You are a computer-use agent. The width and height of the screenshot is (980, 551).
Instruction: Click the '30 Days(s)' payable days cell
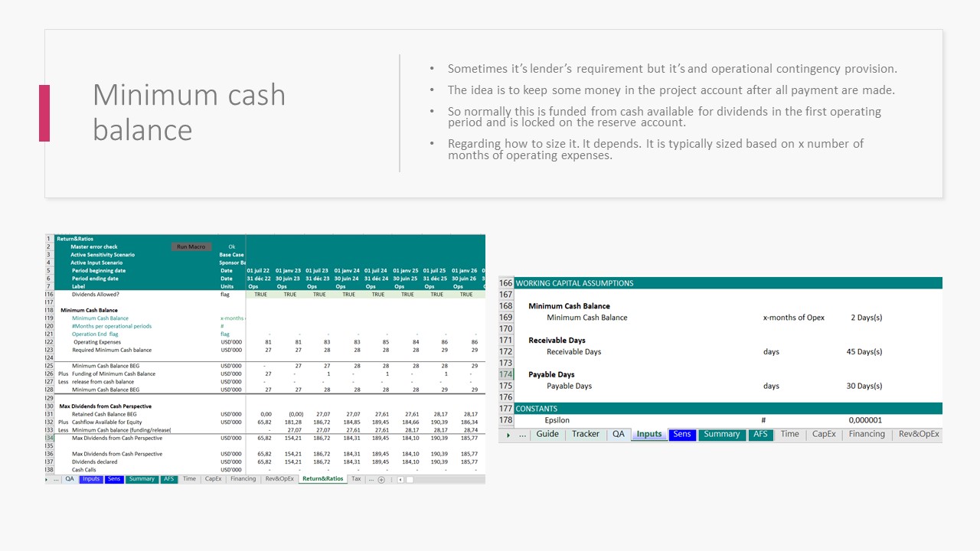(864, 386)
